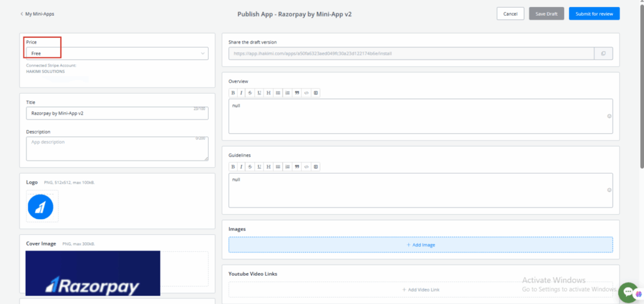Viewport: 644px width, 304px height.
Task: Open the chat support bubble
Action: pyautogui.click(x=628, y=291)
